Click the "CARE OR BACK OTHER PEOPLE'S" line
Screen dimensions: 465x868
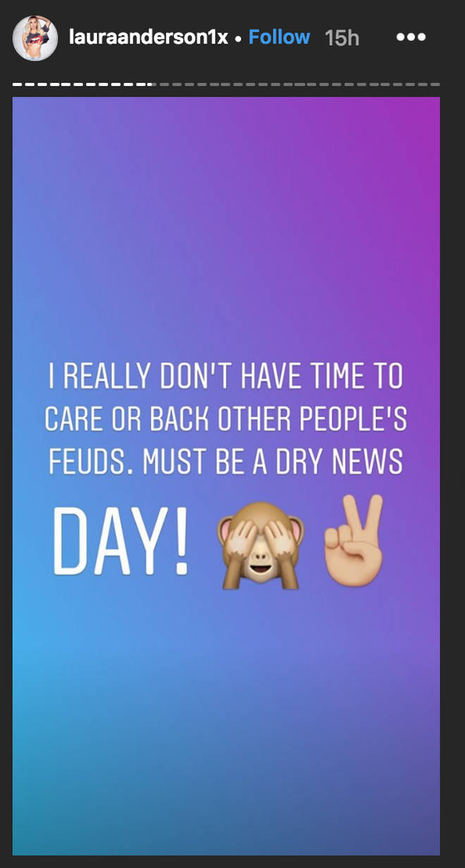coord(225,420)
